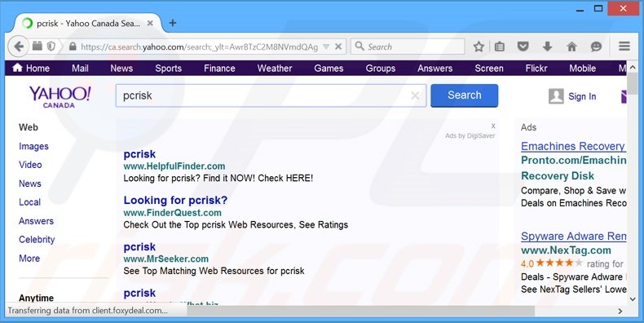The width and height of the screenshot is (644, 323).
Task: Open the Hello chat smiley icon
Action: [596, 46]
